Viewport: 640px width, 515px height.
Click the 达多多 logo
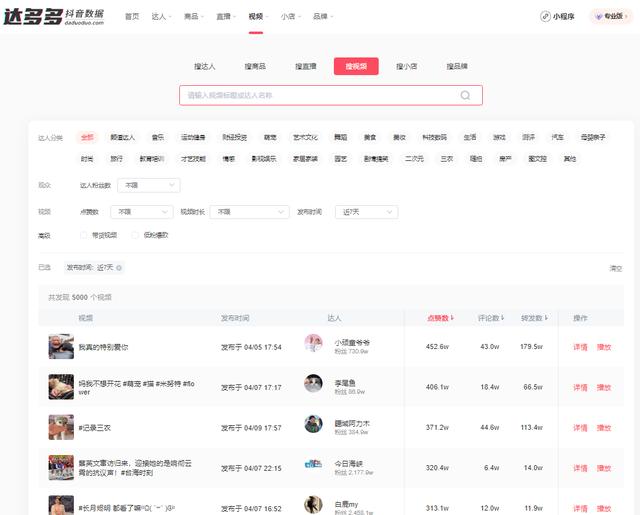point(54,16)
